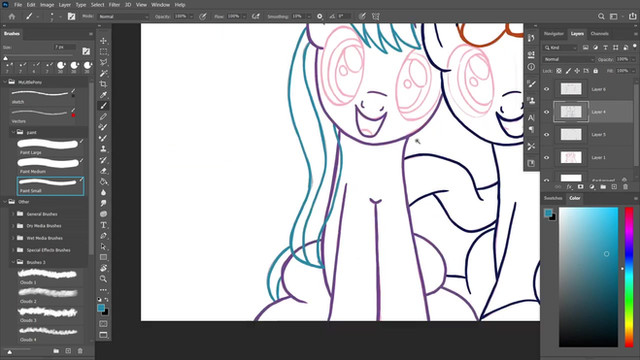Screen dimensions: 640x360
Task: Select the Move tool
Action: point(103,41)
